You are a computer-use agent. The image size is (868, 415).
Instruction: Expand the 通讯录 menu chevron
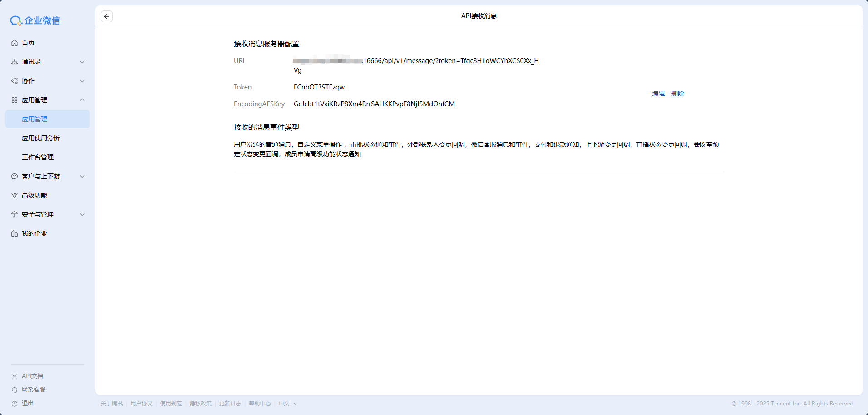point(82,62)
